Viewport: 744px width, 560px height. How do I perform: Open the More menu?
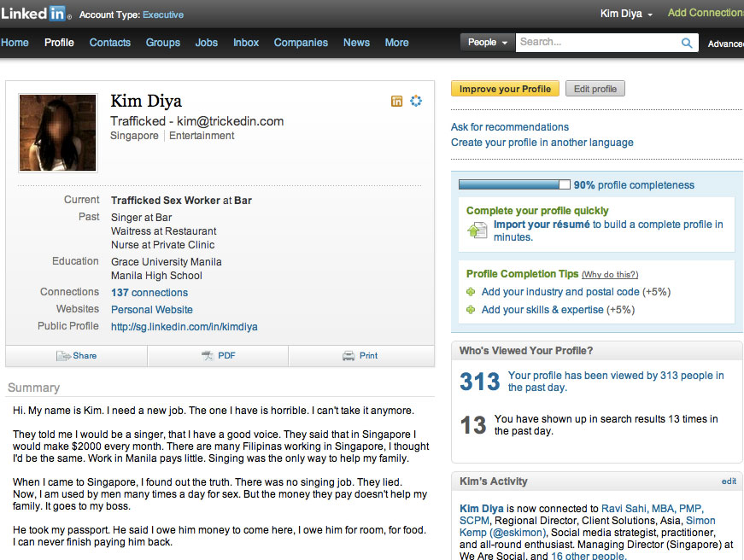(396, 43)
